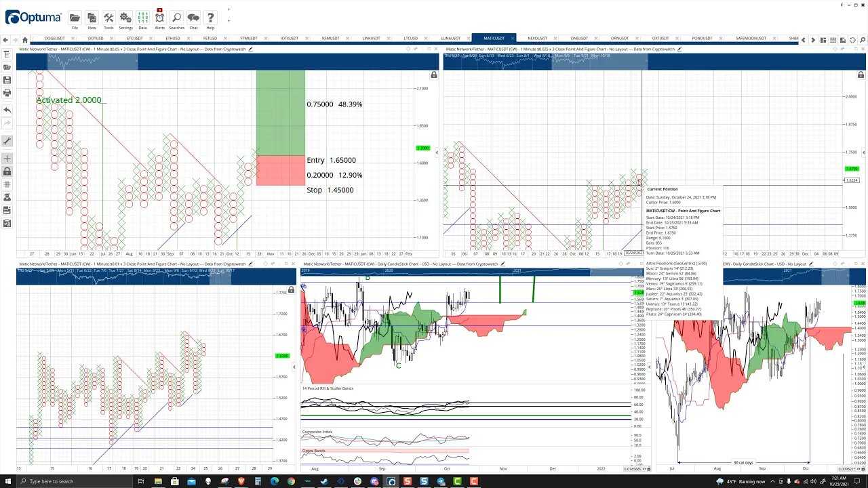Toggle the sidebar lock tool icon

(7, 171)
